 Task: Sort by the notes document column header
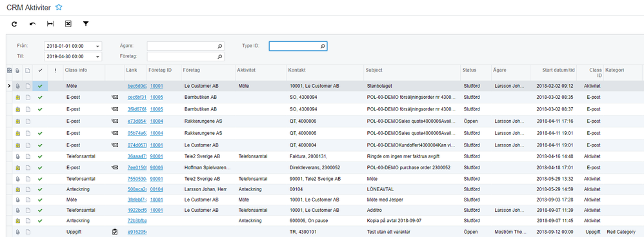coord(28,70)
